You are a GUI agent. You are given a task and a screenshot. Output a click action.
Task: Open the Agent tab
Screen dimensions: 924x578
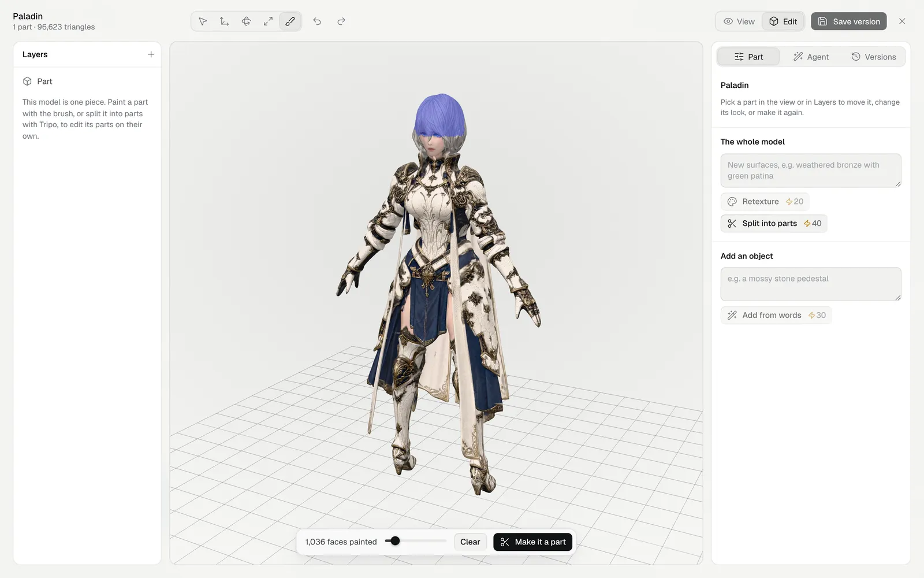tap(811, 57)
